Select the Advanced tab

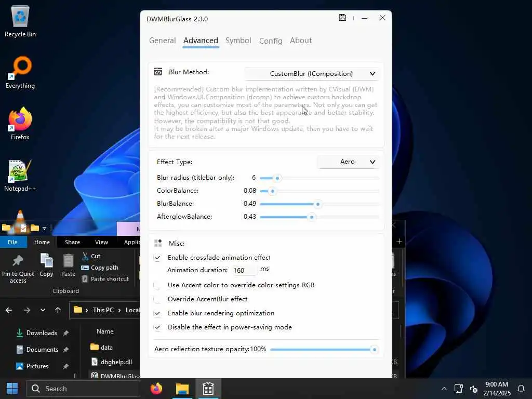(x=201, y=41)
